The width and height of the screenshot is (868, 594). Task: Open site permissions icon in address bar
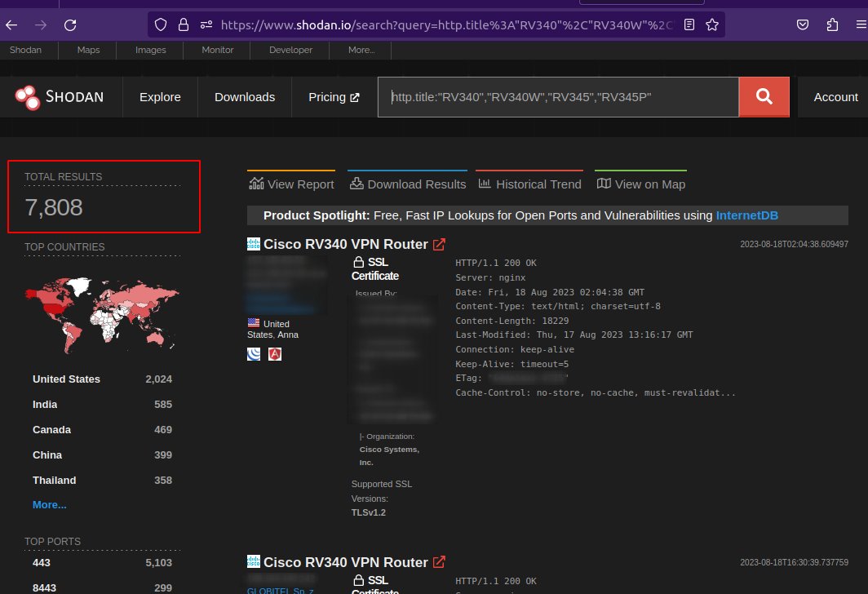[x=206, y=24]
